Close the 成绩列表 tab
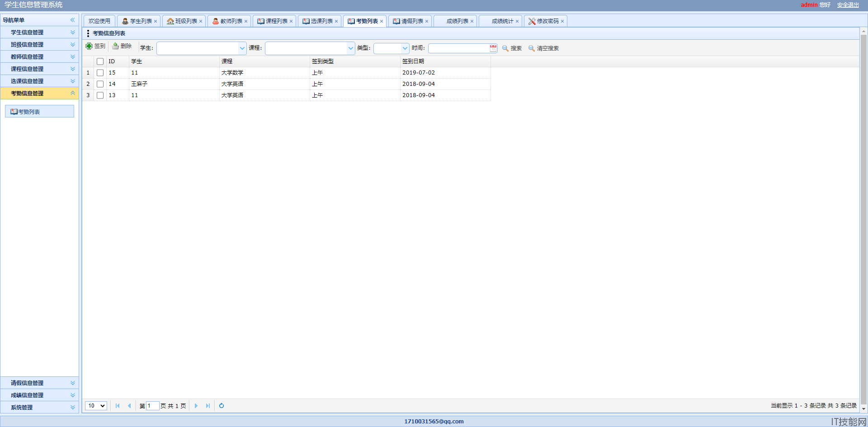 click(472, 21)
